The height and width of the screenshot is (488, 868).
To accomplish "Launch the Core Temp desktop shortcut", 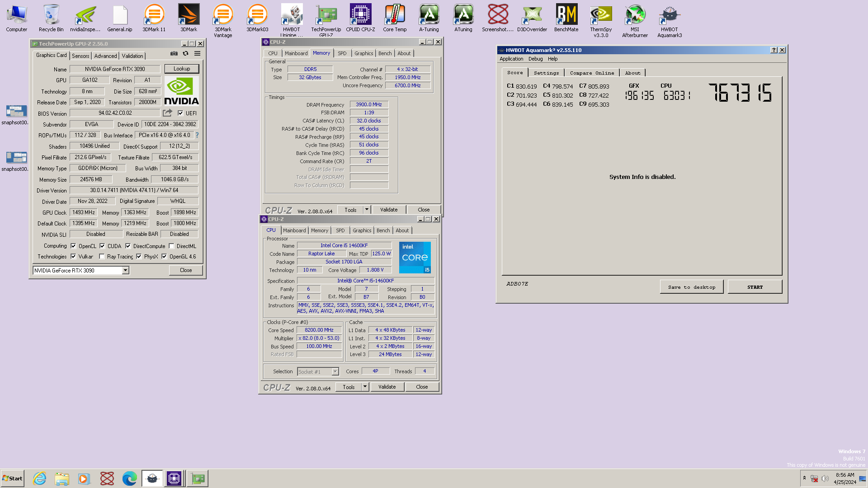I will click(395, 18).
